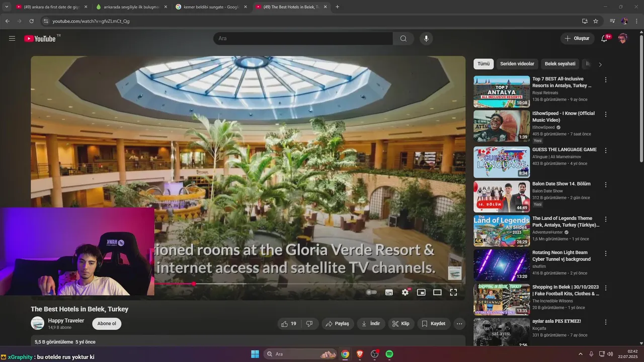Screen dimensions: 644x362
Task: Open site information icon in address bar
Action: [x=46, y=21]
